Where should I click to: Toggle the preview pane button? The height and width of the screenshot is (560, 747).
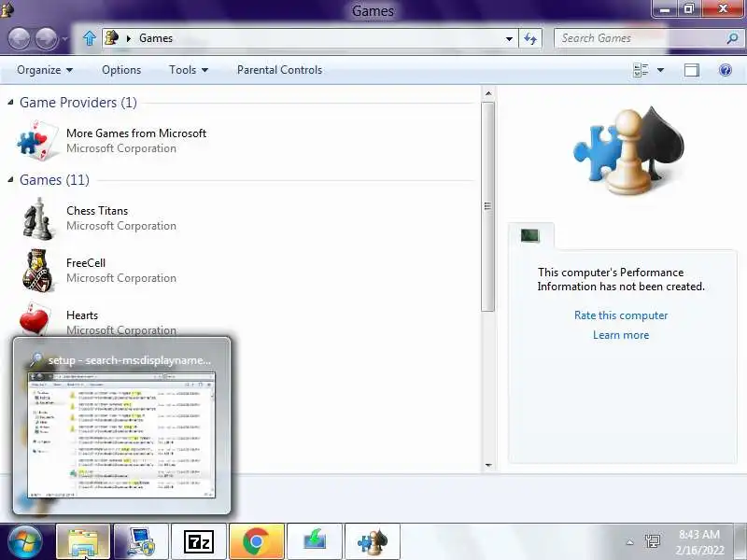pos(692,71)
